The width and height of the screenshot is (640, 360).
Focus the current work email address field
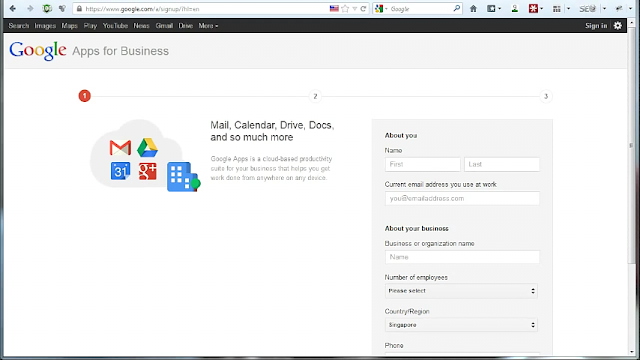click(462, 198)
